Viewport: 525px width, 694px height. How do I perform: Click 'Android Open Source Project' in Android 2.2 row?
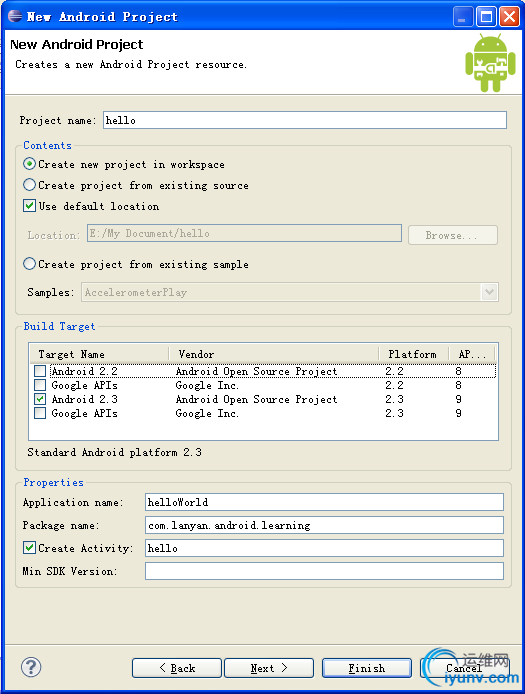pyautogui.click(x=256, y=371)
